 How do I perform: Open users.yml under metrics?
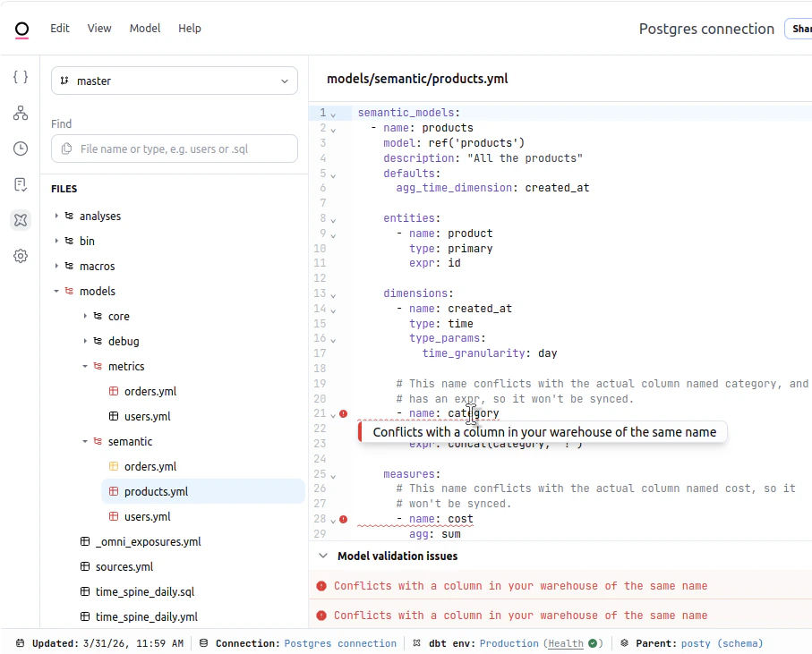[x=147, y=416]
